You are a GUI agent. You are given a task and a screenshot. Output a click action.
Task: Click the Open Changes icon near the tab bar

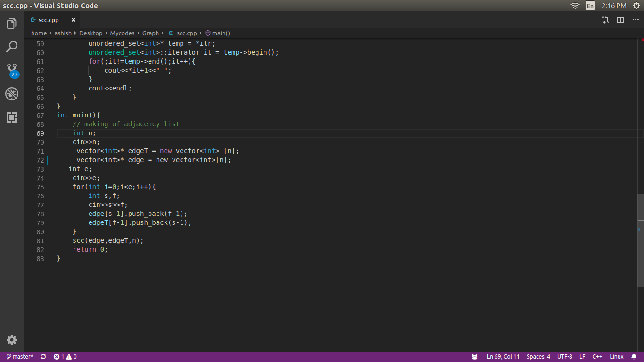point(606,20)
